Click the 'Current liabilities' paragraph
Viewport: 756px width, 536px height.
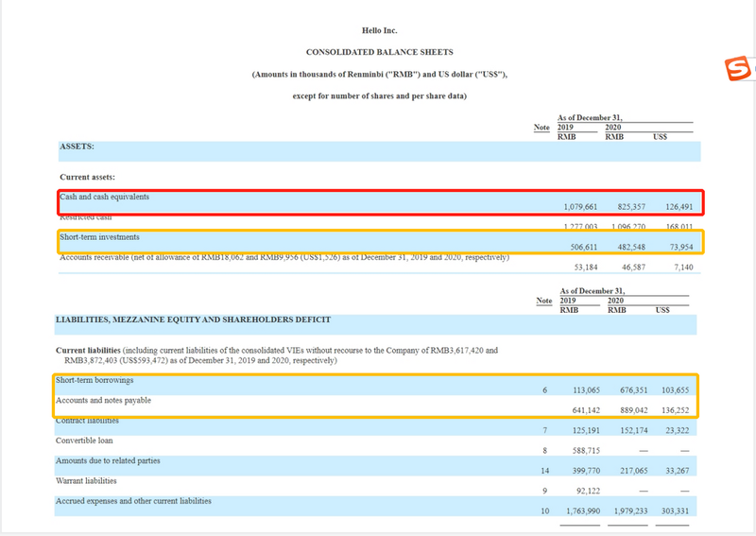tap(277, 355)
